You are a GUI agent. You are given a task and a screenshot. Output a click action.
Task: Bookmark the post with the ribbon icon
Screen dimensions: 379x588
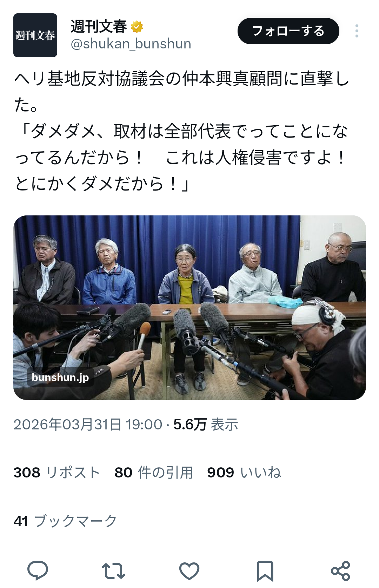(265, 571)
